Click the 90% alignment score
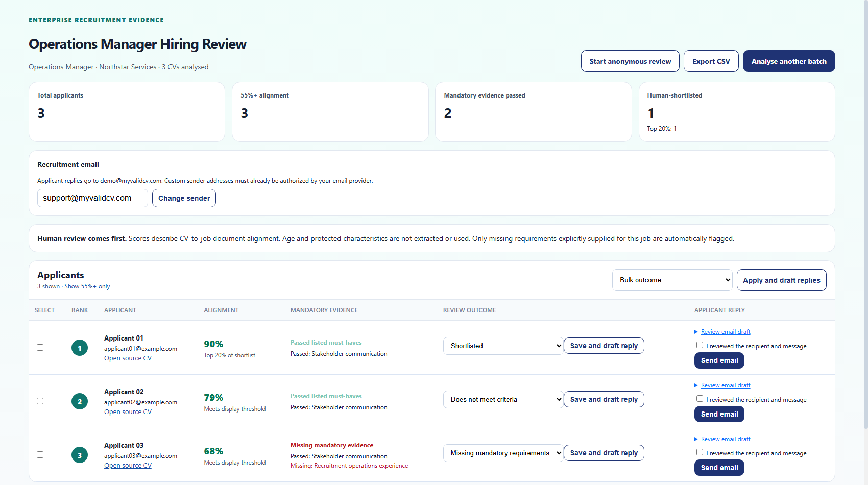The height and width of the screenshot is (485, 868). [x=213, y=344]
